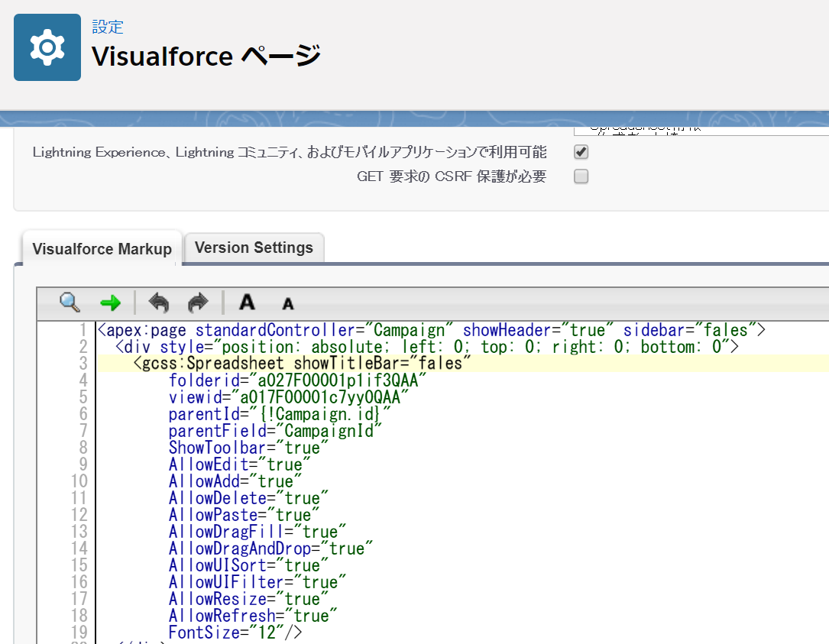Click the 設定 breadcrumb link

pos(108,27)
